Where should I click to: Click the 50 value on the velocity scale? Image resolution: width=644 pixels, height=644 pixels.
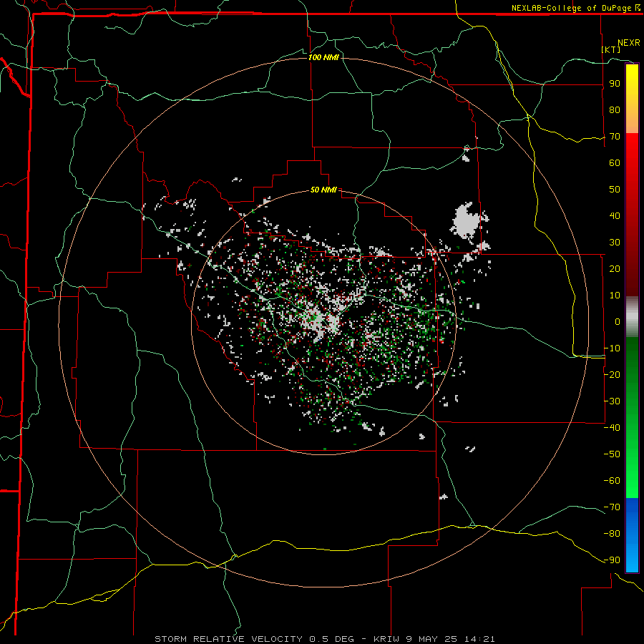pos(615,190)
